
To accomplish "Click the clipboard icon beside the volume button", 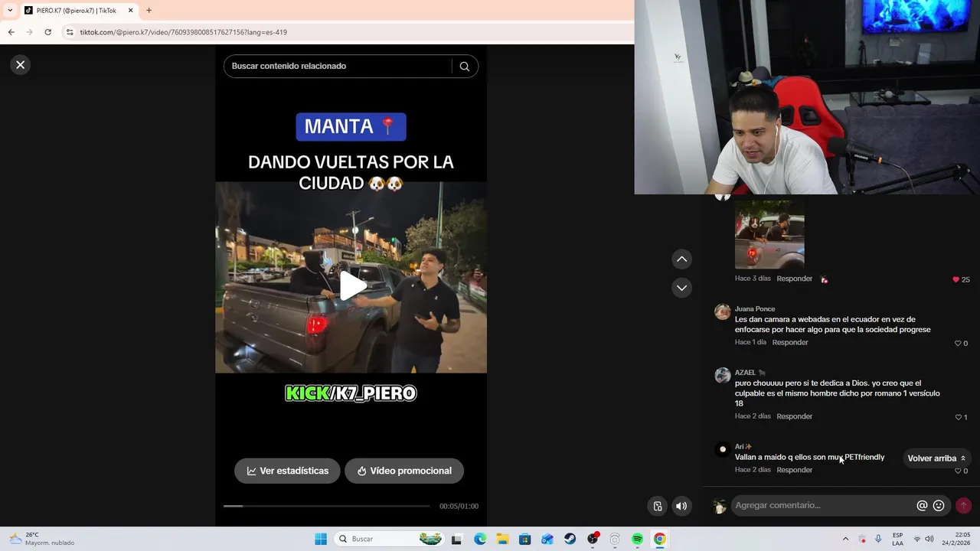I will click(x=658, y=506).
